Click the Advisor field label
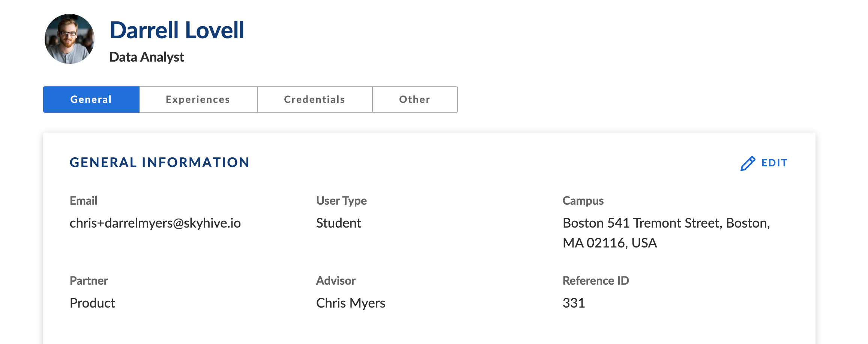The width and height of the screenshot is (868, 344). [x=335, y=281]
